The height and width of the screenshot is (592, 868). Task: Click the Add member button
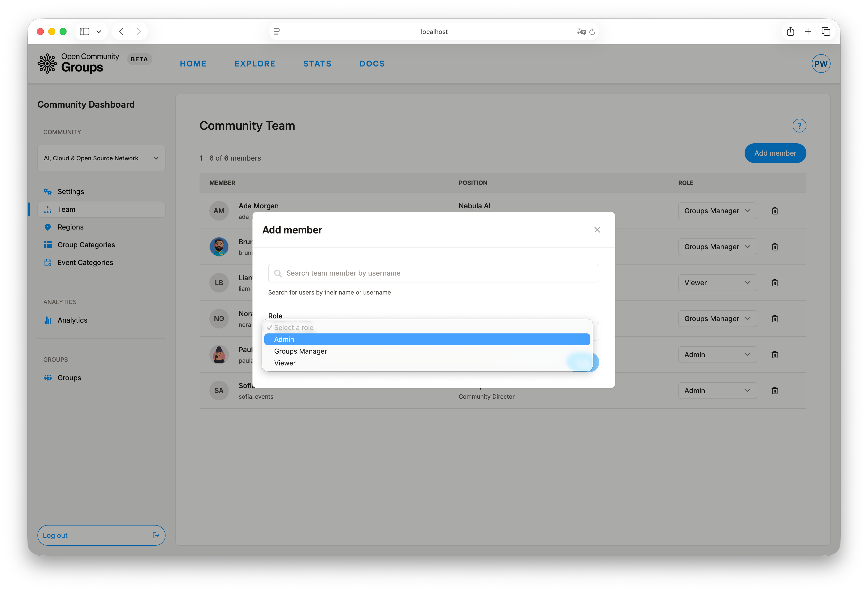775,153
